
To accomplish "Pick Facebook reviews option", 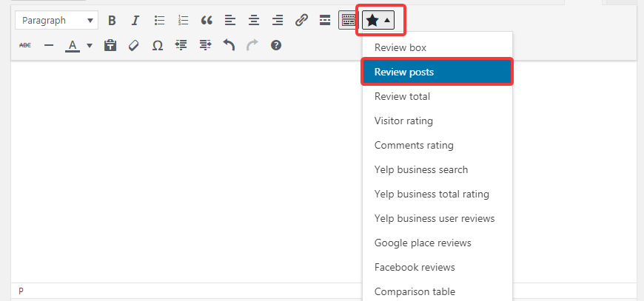I will 437,268.
